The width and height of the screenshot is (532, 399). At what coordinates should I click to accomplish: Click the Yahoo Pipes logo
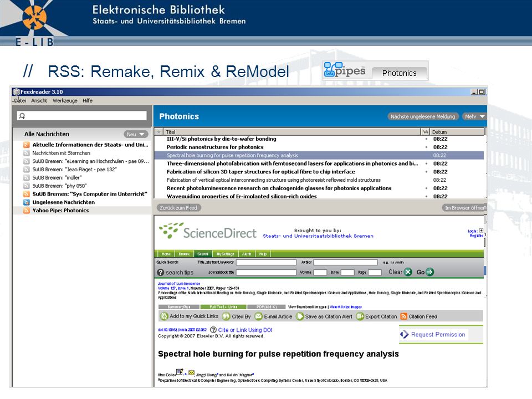coord(345,70)
